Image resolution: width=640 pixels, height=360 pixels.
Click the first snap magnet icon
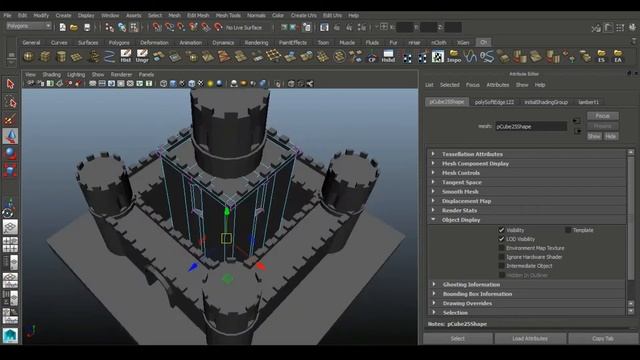pos(157,27)
